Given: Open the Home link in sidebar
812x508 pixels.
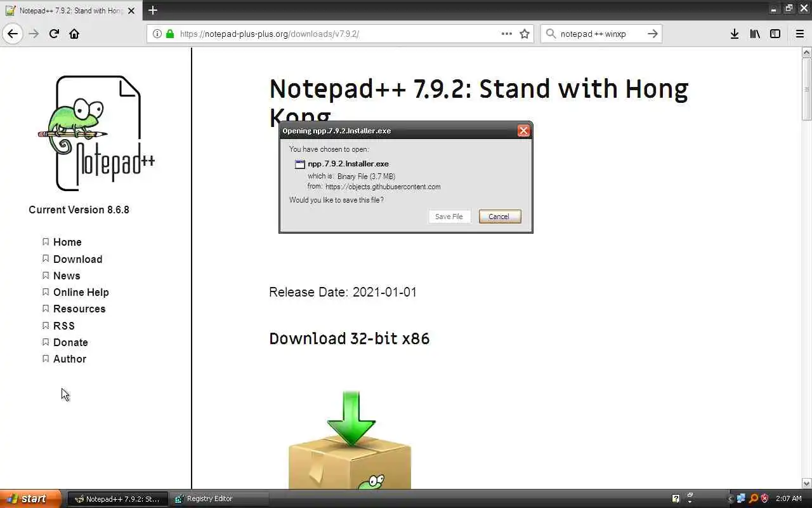Looking at the screenshot, I should tap(67, 242).
